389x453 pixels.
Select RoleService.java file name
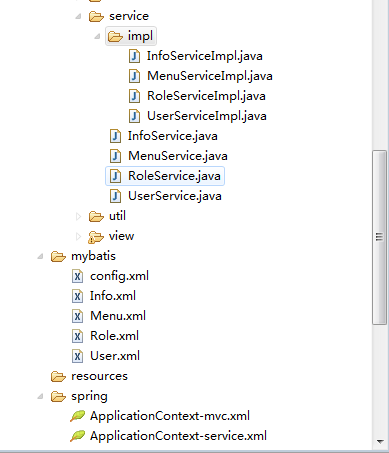click(174, 176)
